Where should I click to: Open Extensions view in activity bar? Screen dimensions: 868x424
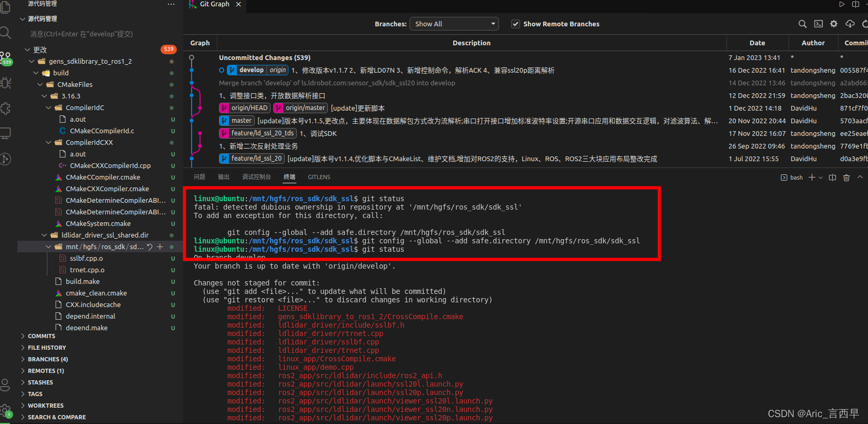(6, 108)
